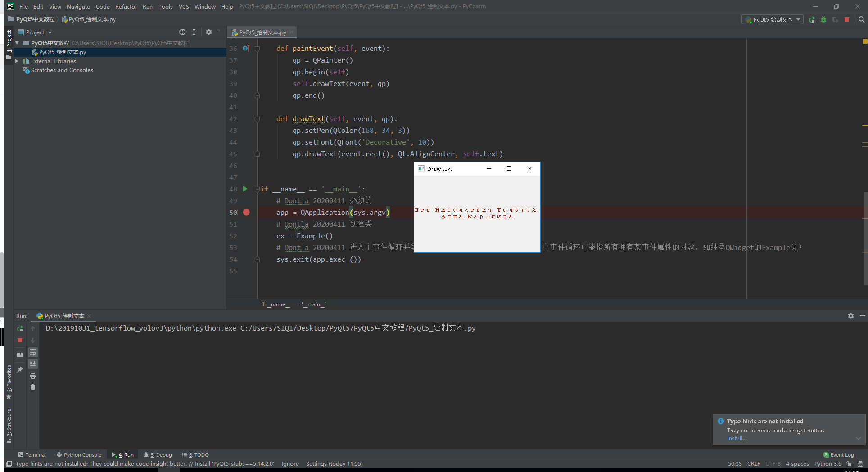Click Install in the Type hints notification
868x472 pixels.
737,438
